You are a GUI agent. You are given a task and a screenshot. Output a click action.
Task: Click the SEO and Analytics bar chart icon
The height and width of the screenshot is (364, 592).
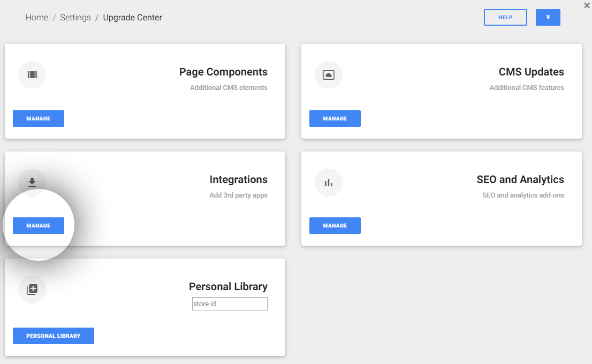click(x=329, y=183)
